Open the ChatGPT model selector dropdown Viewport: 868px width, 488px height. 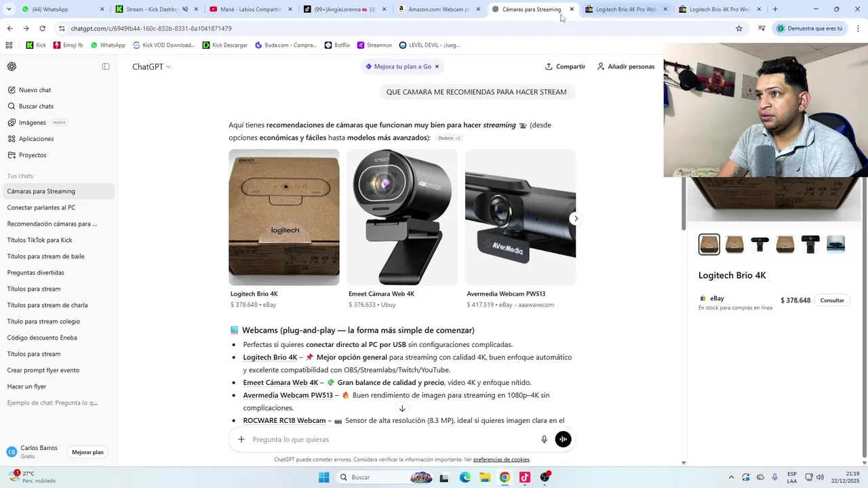151,66
